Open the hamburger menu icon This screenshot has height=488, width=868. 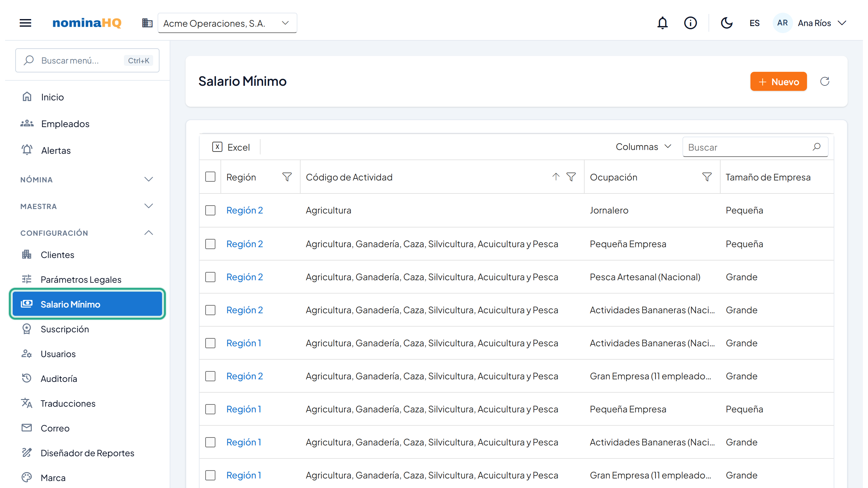(25, 23)
